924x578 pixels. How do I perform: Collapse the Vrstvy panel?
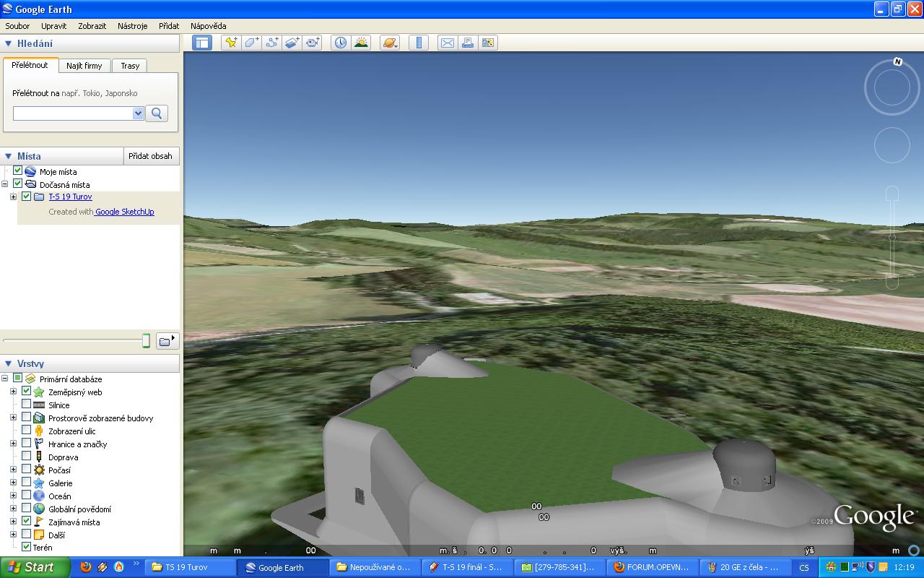point(9,363)
